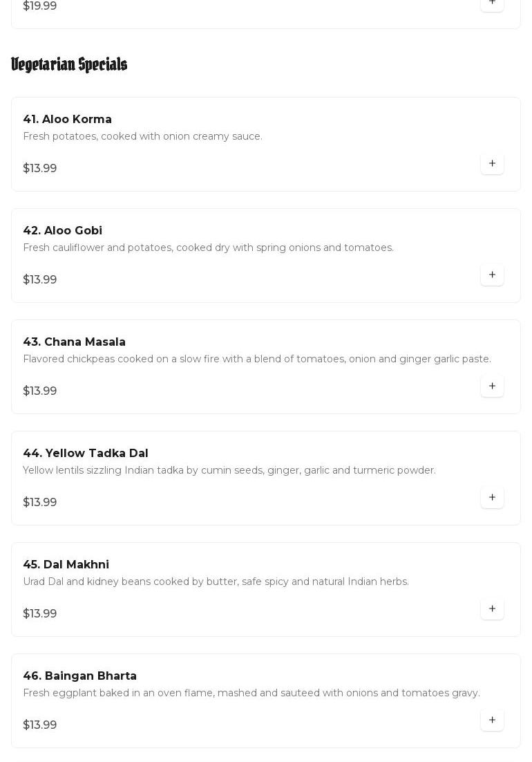532x762 pixels.
Task: Click the Yellow Tadka Dal price
Action: click(40, 503)
